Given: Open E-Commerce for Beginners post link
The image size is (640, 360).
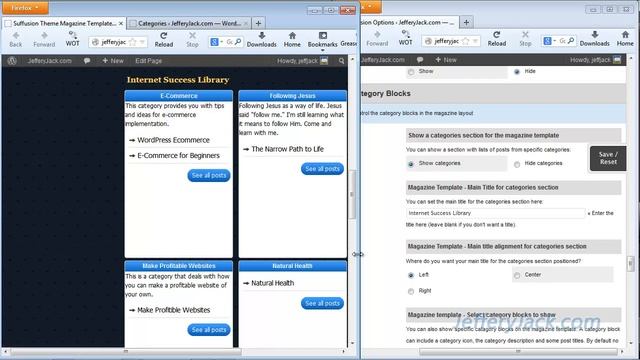Looking at the screenshot, I should [178, 156].
